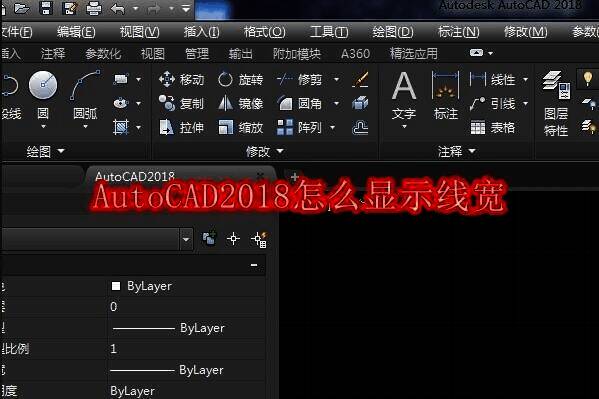
Task: Open the object type selection combo box
Action: (97, 239)
